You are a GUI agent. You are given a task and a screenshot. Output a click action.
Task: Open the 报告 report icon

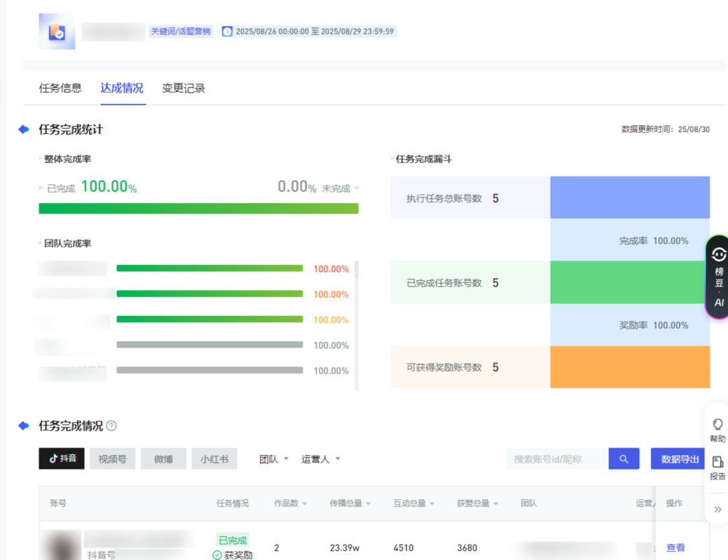tap(718, 462)
